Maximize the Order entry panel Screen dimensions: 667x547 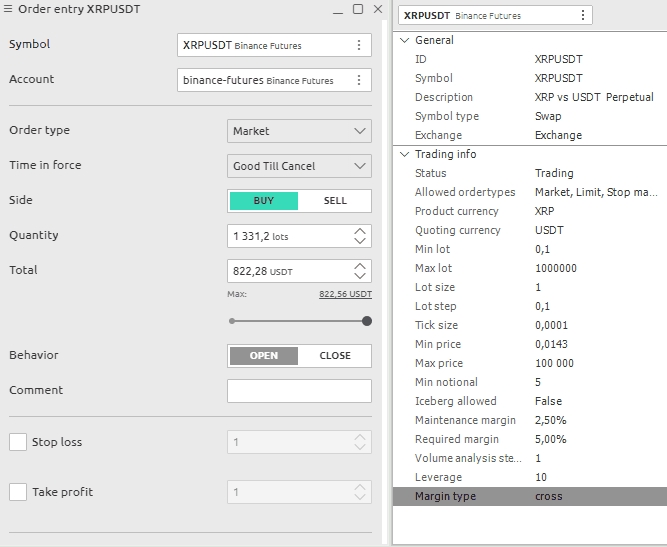(x=358, y=9)
